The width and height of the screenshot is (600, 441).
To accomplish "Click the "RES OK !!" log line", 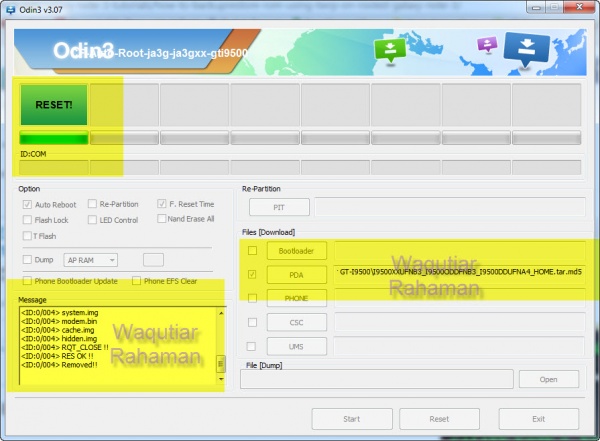I will pos(57,356).
